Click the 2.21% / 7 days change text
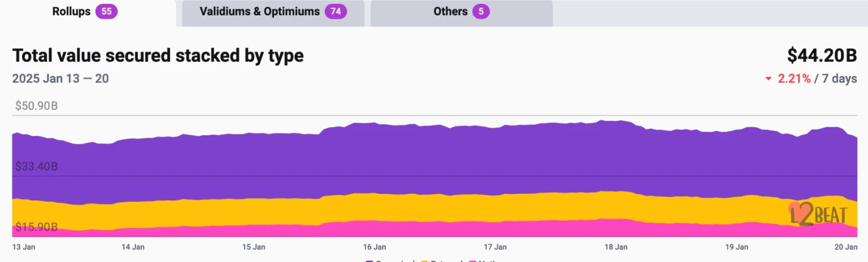This screenshot has width=868, height=262. click(818, 79)
